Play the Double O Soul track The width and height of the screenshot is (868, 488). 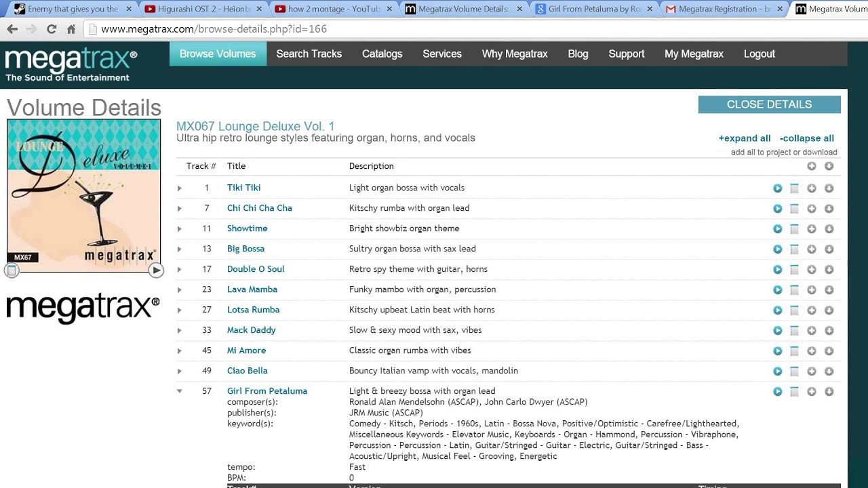coord(777,270)
